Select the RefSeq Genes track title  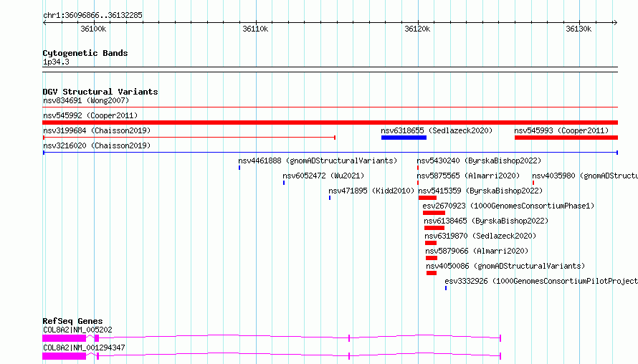[x=72, y=321]
